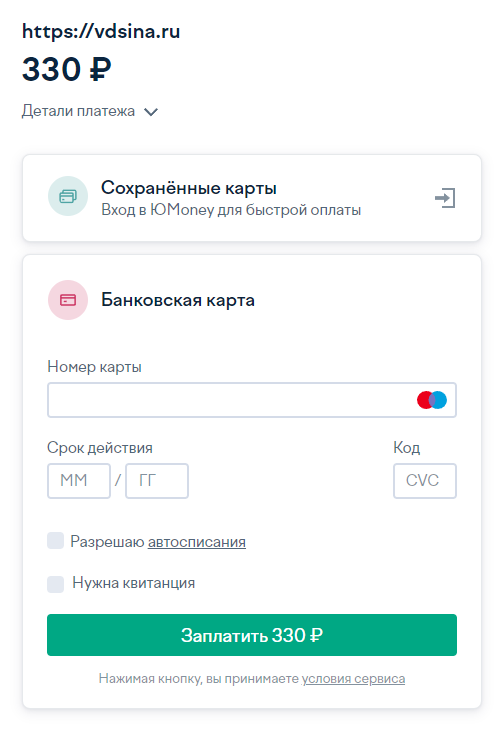Click the saved cards green stack icon
Screen dimensions: 501x729
pos(68,196)
